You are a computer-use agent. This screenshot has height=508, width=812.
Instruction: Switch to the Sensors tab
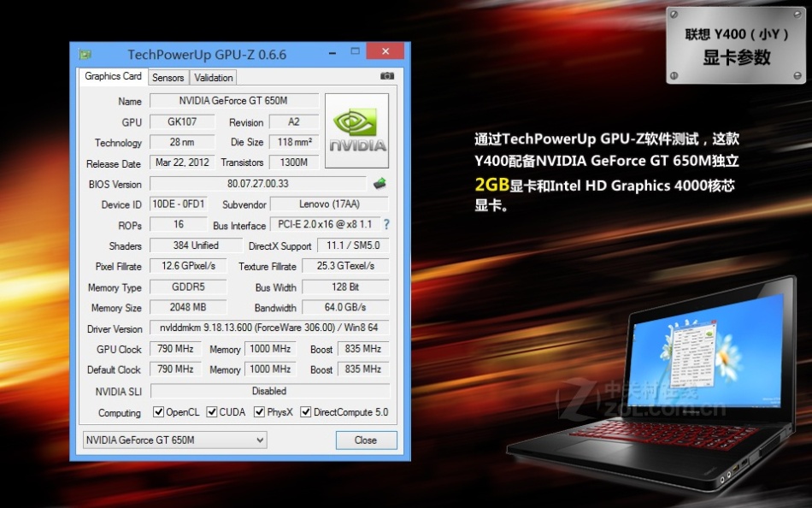(x=168, y=78)
